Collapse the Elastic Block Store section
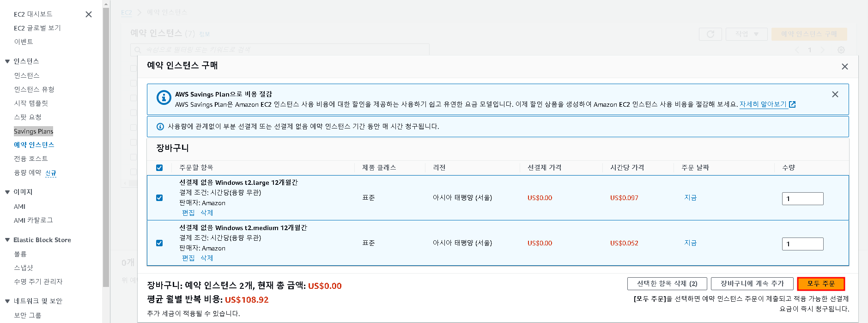868x323 pixels. click(7, 240)
